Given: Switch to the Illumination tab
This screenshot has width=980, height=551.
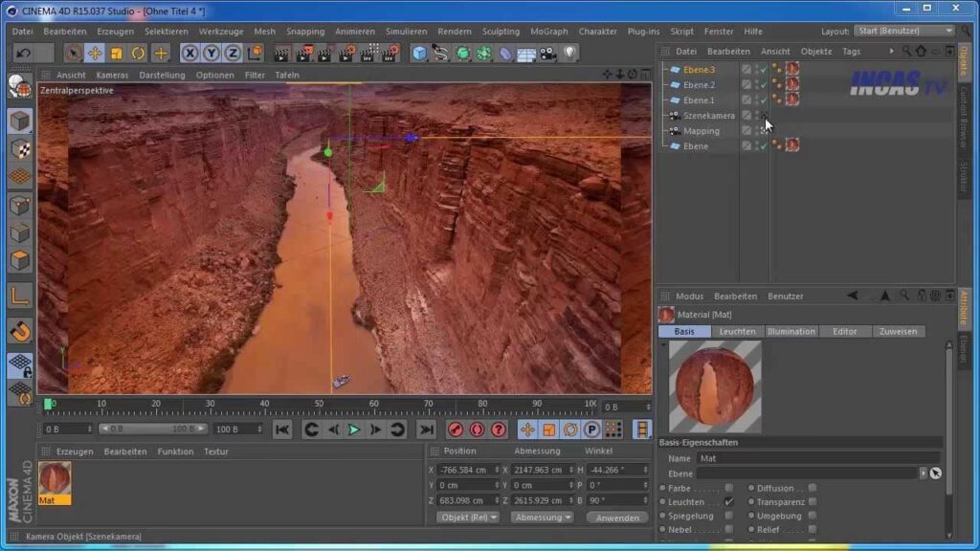Looking at the screenshot, I should pyautogui.click(x=791, y=331).
